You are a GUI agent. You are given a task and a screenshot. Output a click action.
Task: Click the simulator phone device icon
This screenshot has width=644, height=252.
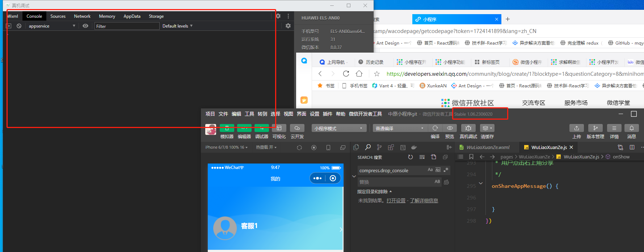pyautogui.click(x=328, y=148)
